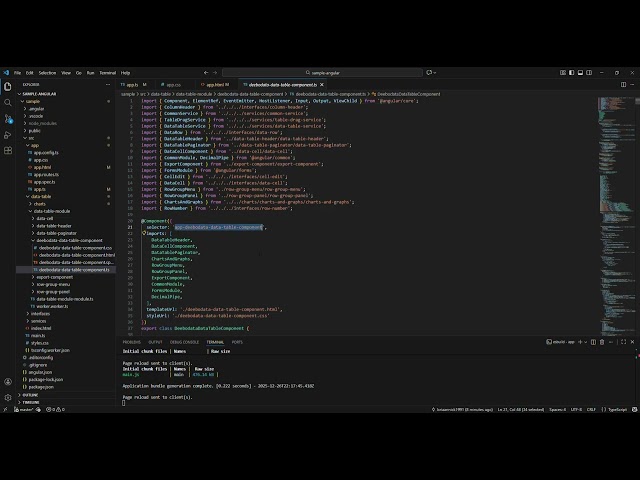Click the editor minimap
The height and width of the screenshot is (480, 640).
[x=616, y=216]
